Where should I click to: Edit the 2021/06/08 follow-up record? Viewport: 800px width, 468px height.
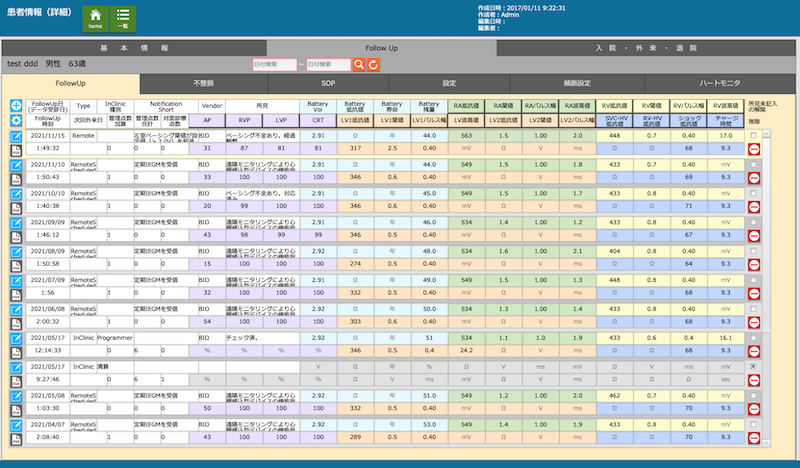[x=16, y=310]
